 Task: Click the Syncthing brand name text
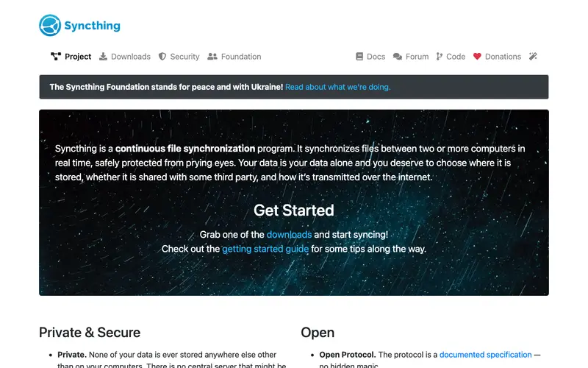[x=93, y=26]
